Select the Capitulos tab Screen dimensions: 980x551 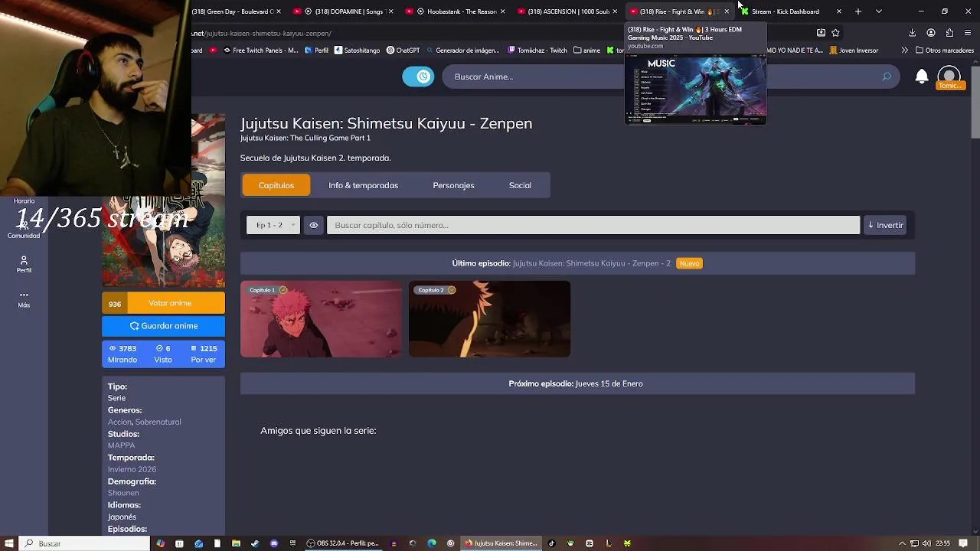coord(276,185)
